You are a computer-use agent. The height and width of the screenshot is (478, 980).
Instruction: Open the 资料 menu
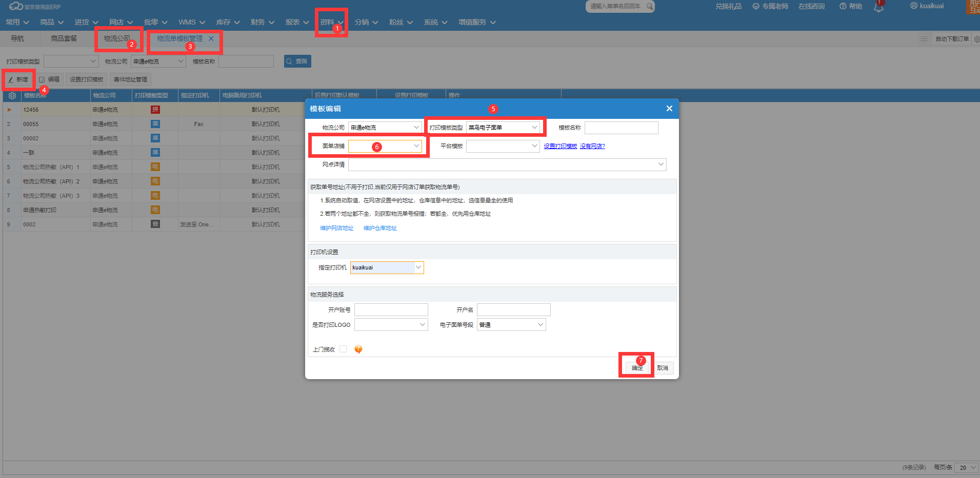point(331,22)
